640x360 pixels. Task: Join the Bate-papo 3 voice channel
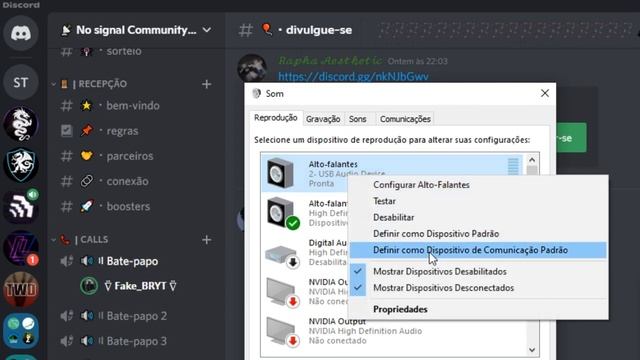(x=136, y=341)
